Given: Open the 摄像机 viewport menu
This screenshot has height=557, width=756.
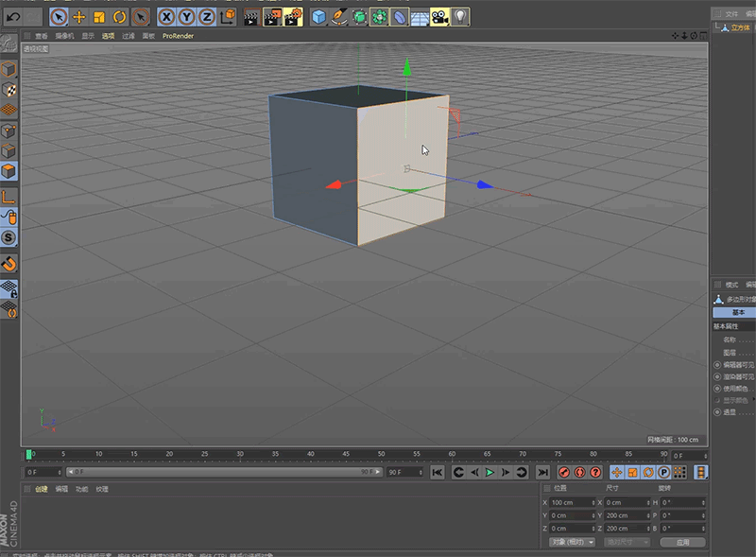Looking at the screenshot, I should [63, 36].
